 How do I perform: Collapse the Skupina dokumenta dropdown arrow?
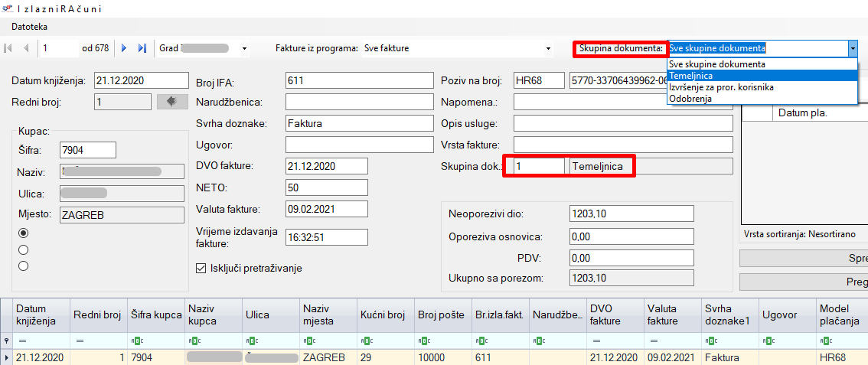pyautogui.click(x=852, y=48)
